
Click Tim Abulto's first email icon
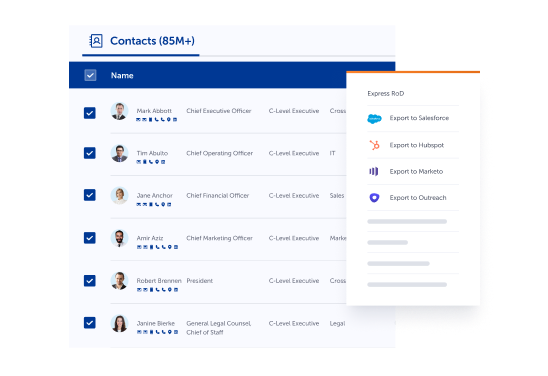coord(138,162)
